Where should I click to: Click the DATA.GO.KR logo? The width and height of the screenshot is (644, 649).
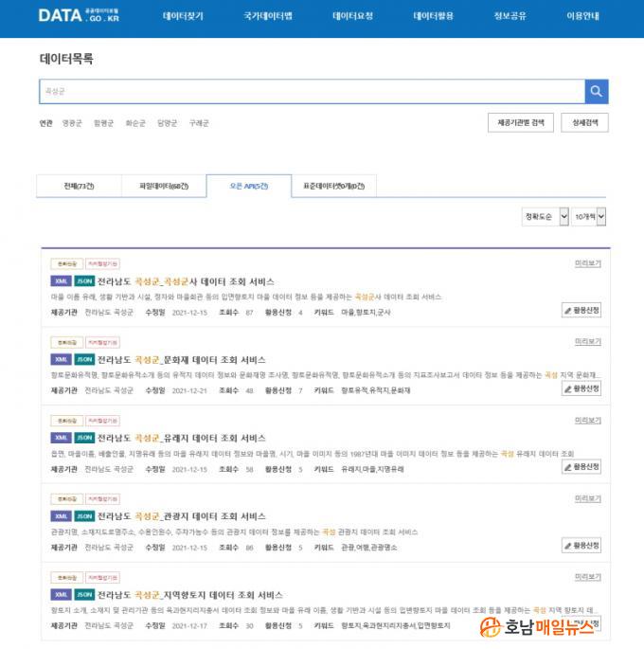point(79,16)
